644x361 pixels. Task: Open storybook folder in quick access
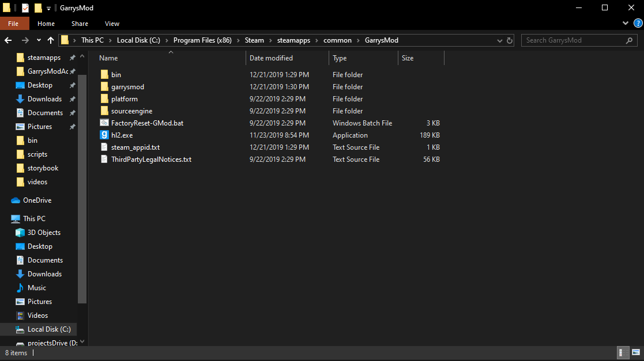pyautogui.click(x=37, y=168)
